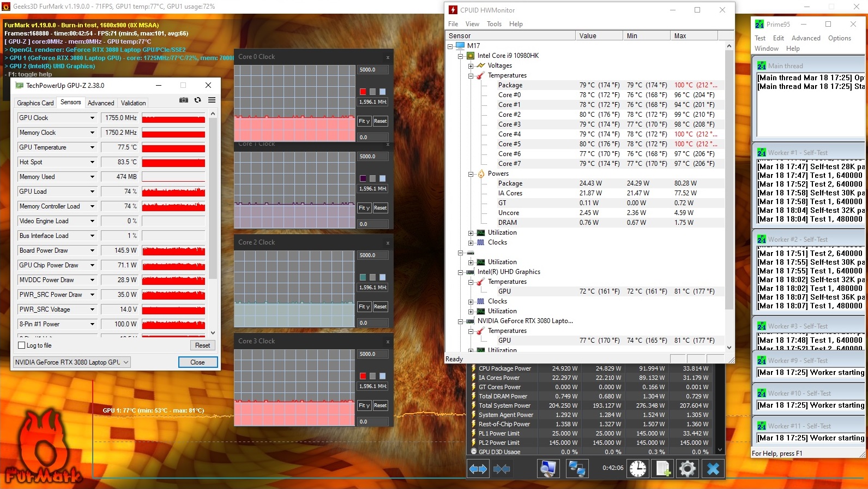
Task: Click the Prime95 title bar icon
Action: click(x=759, y=24)
